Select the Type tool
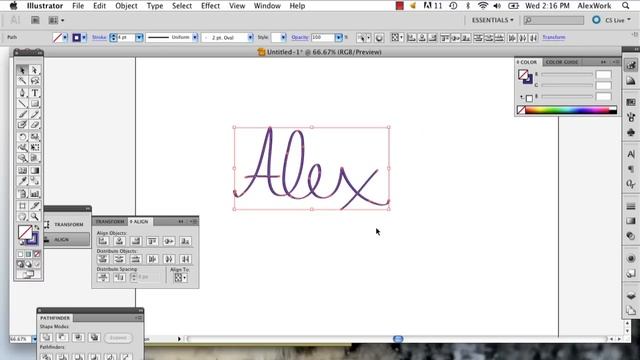This screenshot has height=360, width=640. (x=35, y=93)
